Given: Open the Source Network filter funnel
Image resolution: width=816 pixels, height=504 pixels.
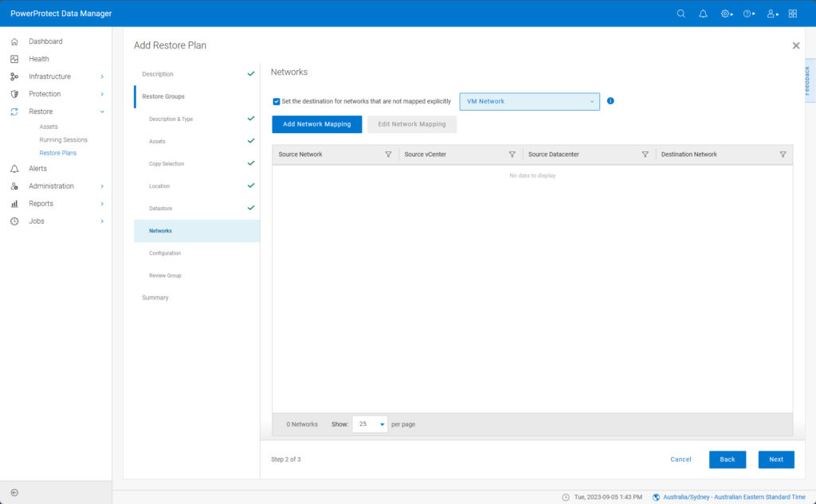Looking at the screenshot, I should click(388, 154).
